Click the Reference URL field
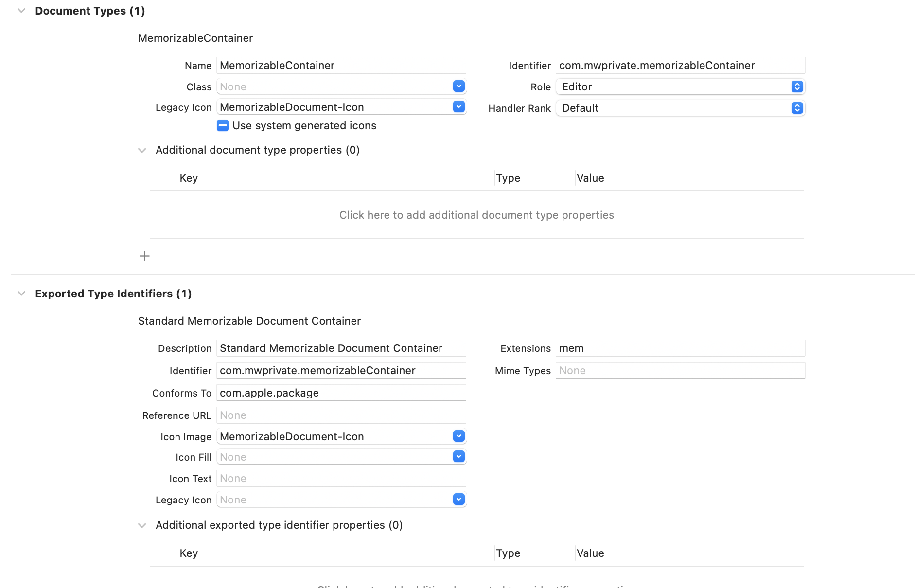The image size is (915, 588). pyautogui.click(x=340, y=415)
